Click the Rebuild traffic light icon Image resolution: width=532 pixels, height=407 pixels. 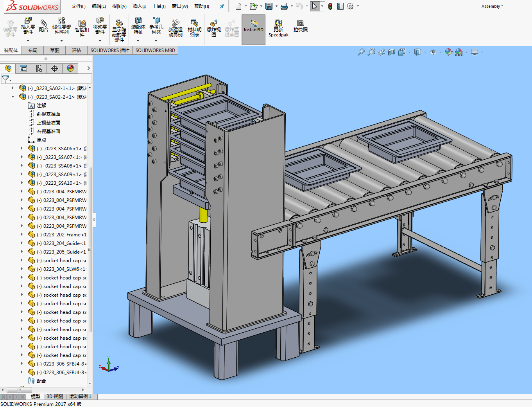pyautogui.click(x=330, y=6)
